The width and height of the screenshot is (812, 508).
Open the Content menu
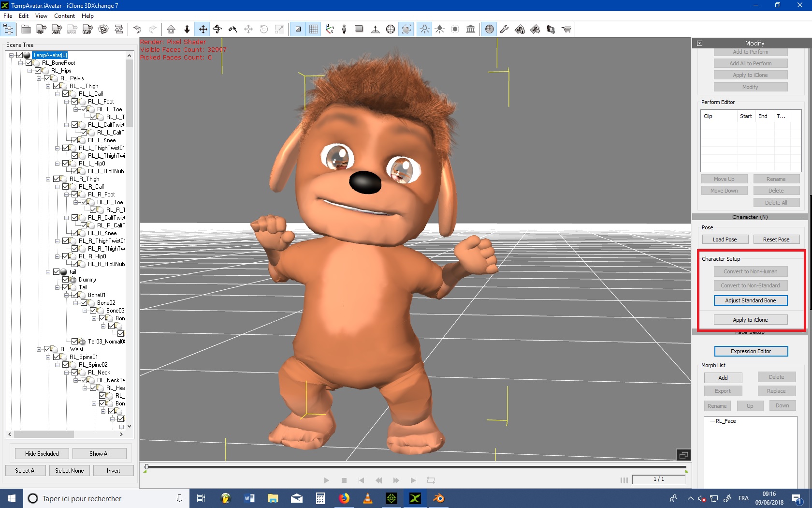click(64, 16)
